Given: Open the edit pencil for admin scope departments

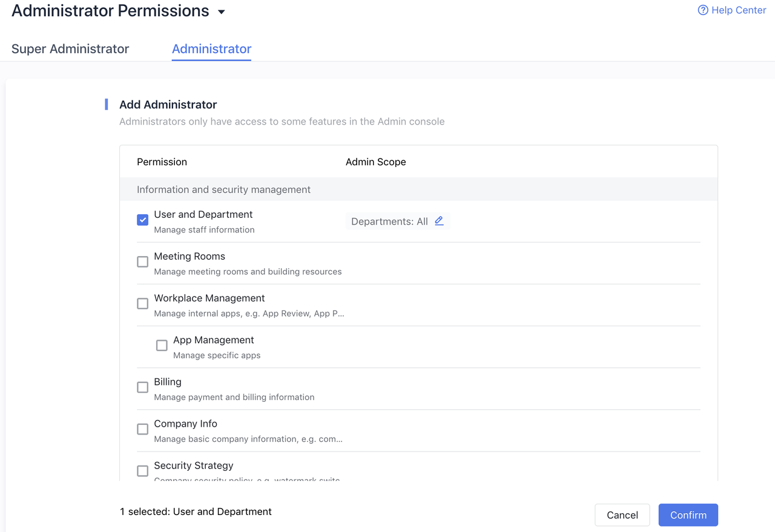Looking at the screenshot, I should 439,221.
